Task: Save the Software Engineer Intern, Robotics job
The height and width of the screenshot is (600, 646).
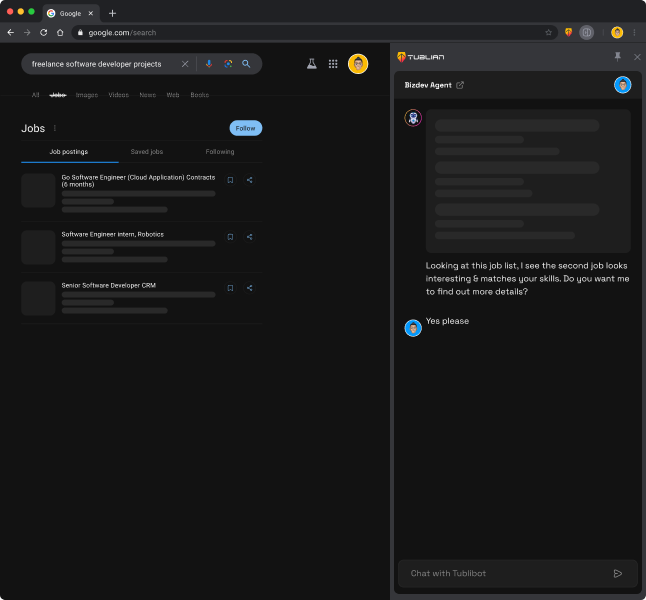Action: (230, 237)
